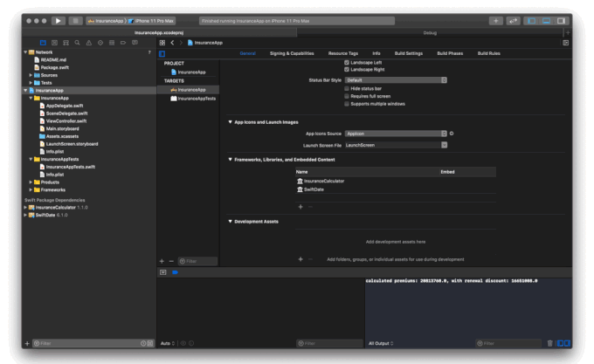Open the Breakpoint navigator
This screenshot has height=364, width=594.
tap(123, 43)
